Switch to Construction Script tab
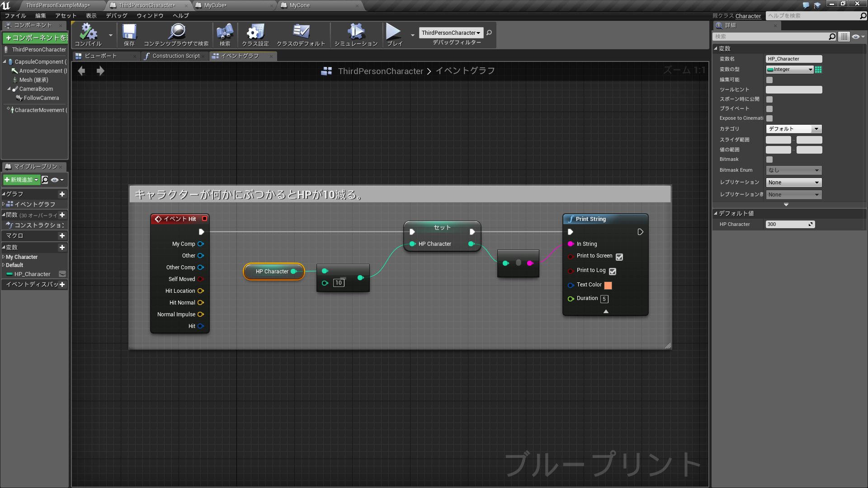Viewport: 868px width, 488px height. point(175,56)
